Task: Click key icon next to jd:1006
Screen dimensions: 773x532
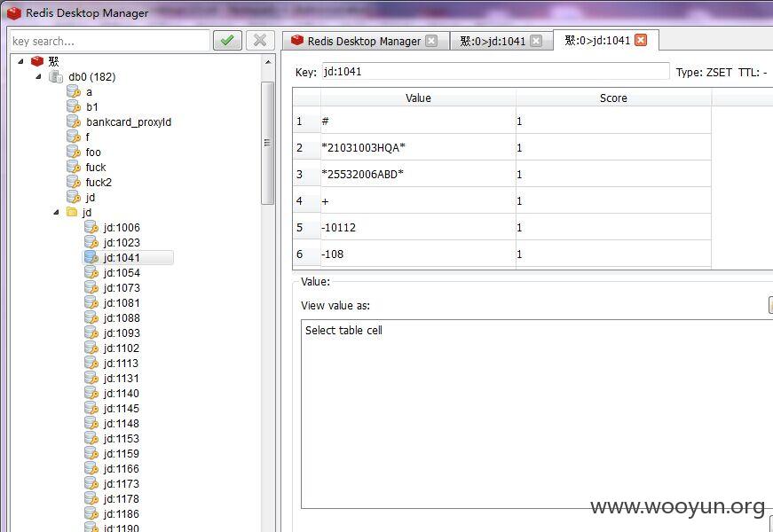Action: pos(91,227)
